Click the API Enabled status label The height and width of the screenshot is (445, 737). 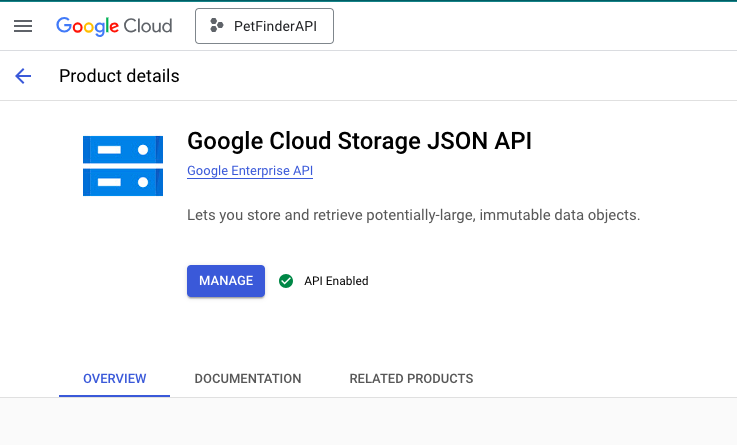coord(336,281)
